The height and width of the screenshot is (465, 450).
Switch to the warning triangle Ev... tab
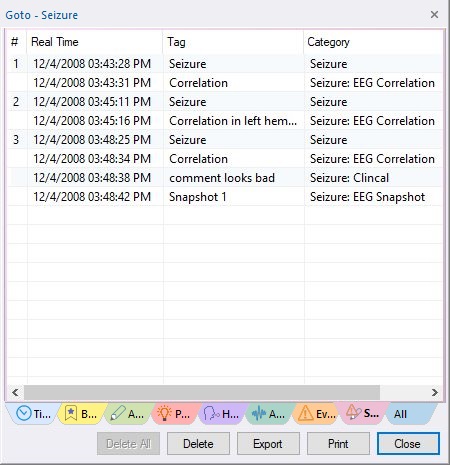pyautogui.click(x=316, y=414)
